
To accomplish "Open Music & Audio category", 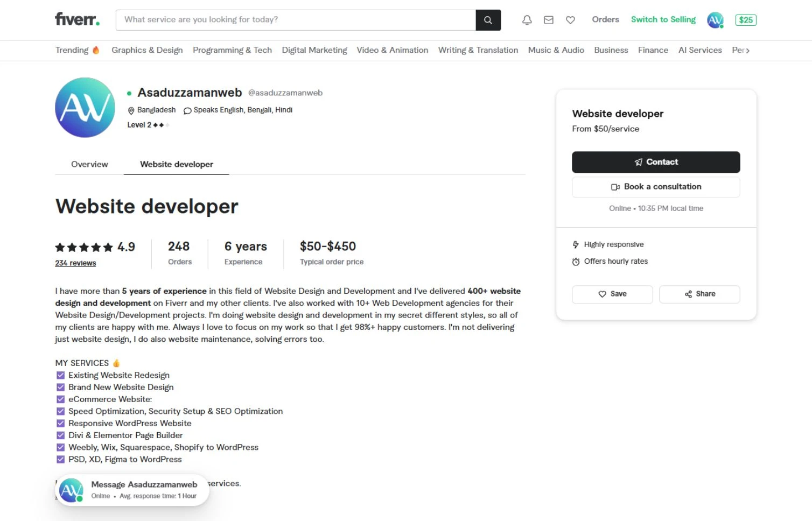I will tap(556, 50).
